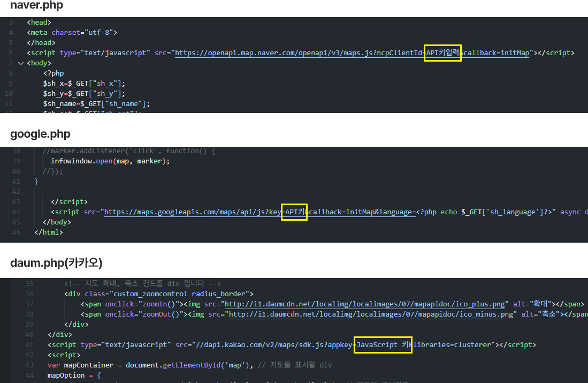Click the $sh_name=$_GET["sh_name"]; line

96,103
